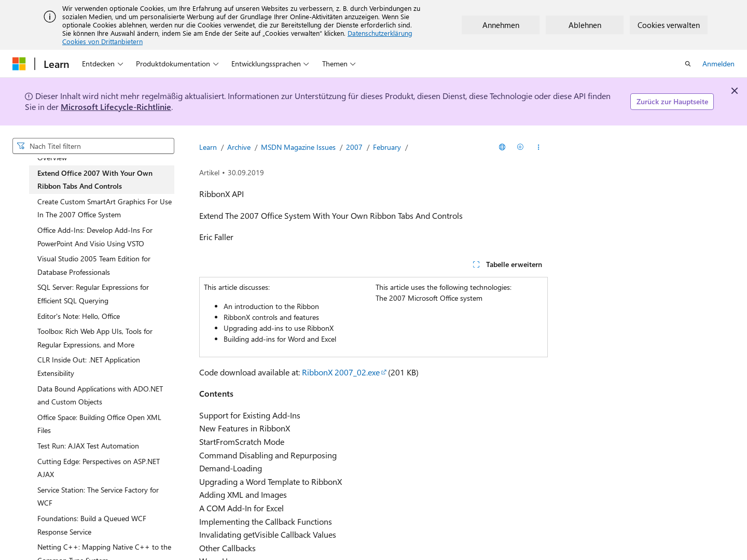Open Editor's Note: Hello, Office
This screenshot has height=560, width=747.
point(102,316)
